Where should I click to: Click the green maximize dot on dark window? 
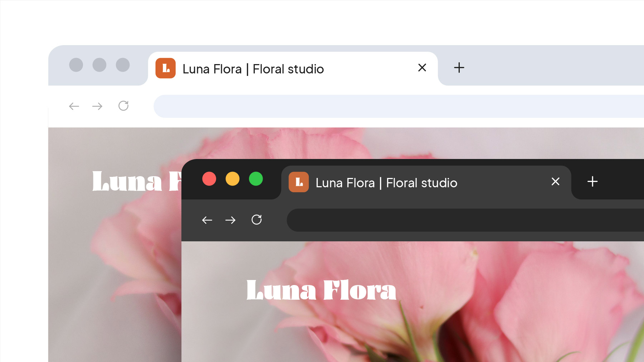coord(256,179)
